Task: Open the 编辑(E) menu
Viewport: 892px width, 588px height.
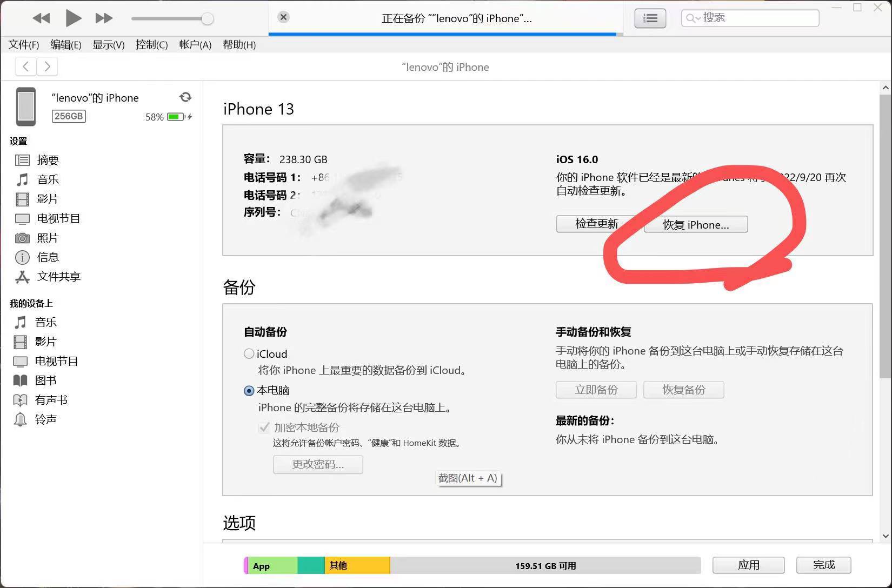Action: click(x=65, y=45)
